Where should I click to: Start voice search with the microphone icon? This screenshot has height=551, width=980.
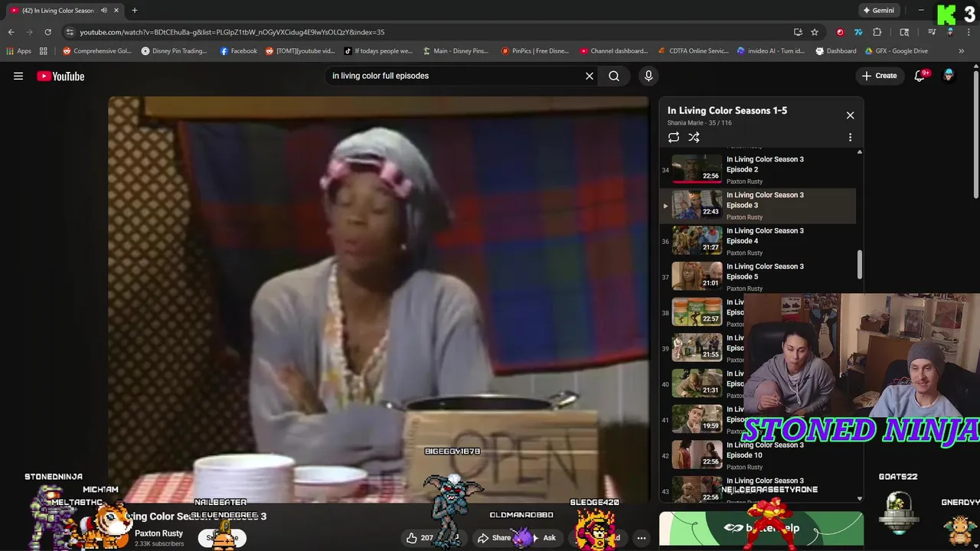(648, 76)
